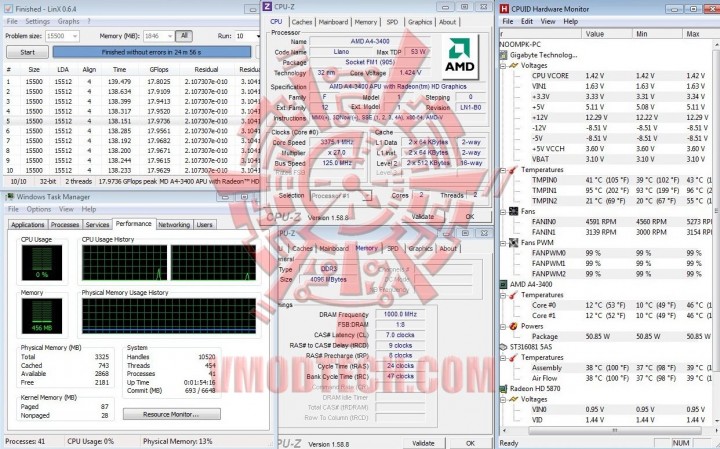Viewport: 720px width, 449px height.
Task: Click the LinX window title icon
Action: coord(8,8)
